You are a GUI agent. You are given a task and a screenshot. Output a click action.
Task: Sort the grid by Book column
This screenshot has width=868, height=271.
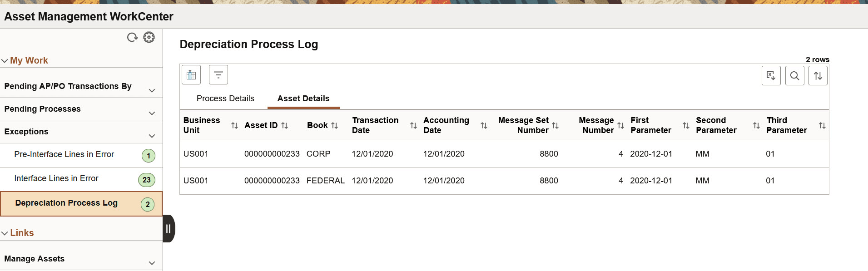[335, 125]
